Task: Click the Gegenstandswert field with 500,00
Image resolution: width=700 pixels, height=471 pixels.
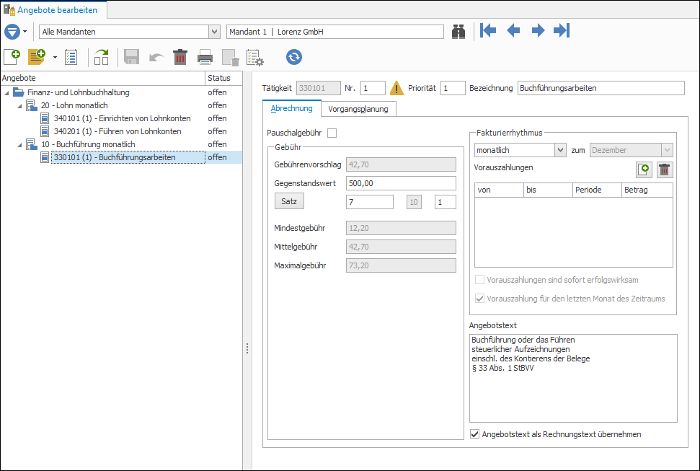Action: (x=401, y=183)
